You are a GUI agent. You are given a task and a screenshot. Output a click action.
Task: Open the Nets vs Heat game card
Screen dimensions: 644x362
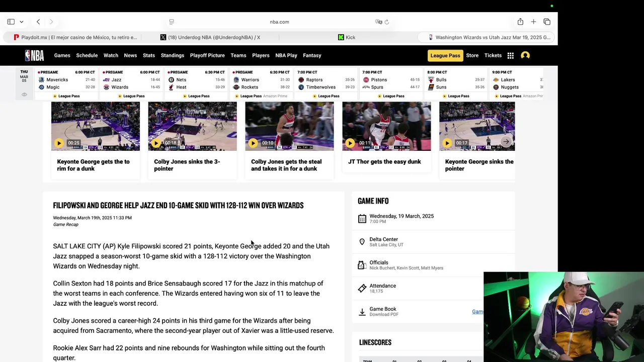tap(196, 83)
